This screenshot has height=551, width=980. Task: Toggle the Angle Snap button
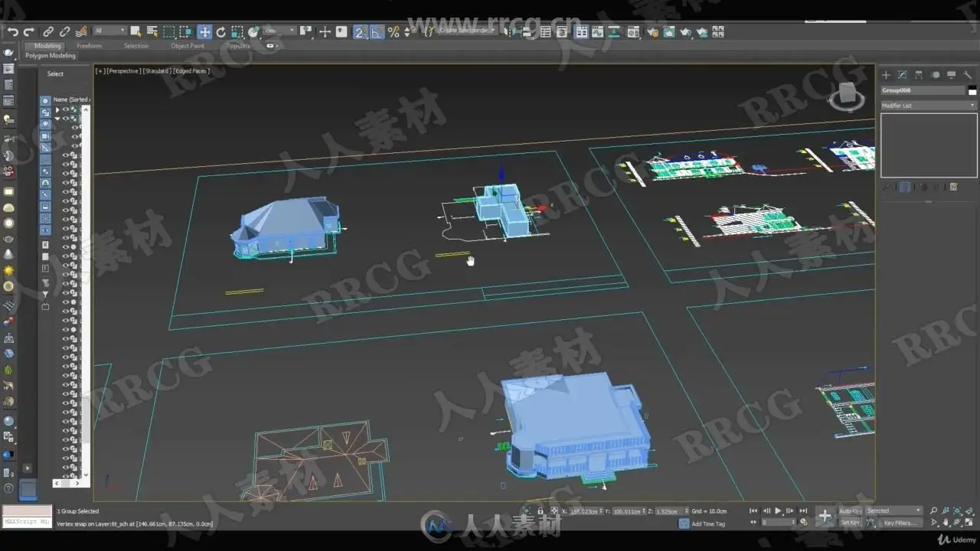[377, 32]
